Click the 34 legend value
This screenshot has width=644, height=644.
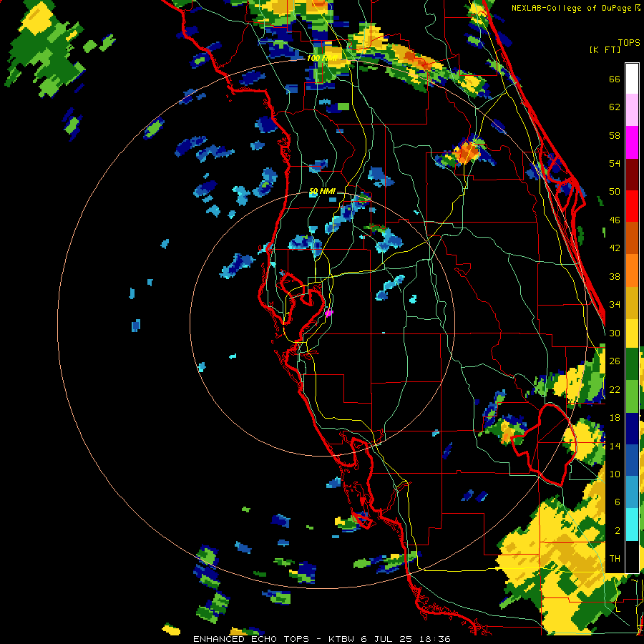[615, 305]
